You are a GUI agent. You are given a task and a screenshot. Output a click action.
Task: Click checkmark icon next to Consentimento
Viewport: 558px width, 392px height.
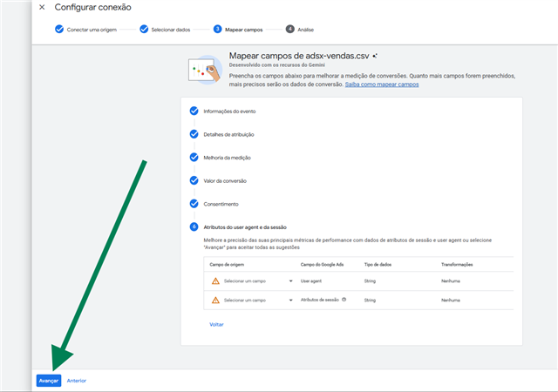point(194,204)
